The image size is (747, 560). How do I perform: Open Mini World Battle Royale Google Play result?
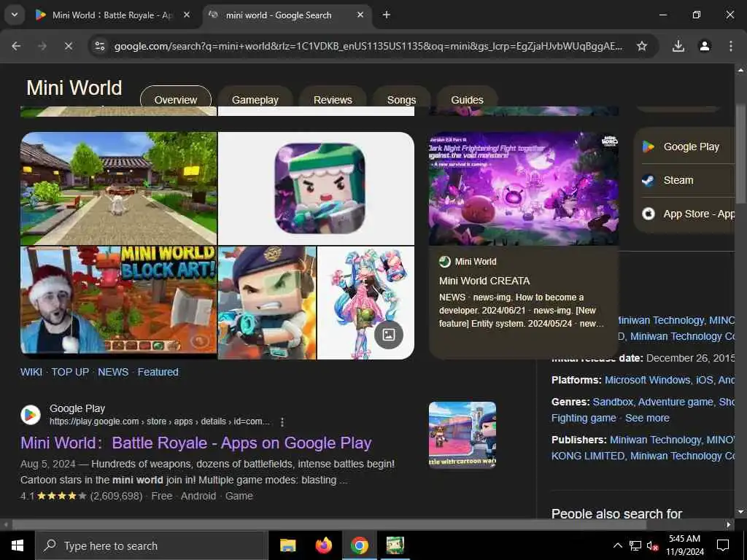[x=196, y=443]
